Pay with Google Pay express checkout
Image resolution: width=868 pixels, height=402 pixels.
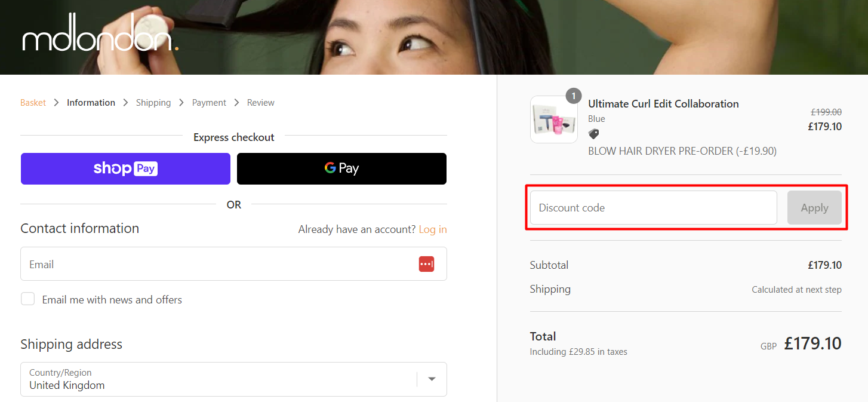341,168
